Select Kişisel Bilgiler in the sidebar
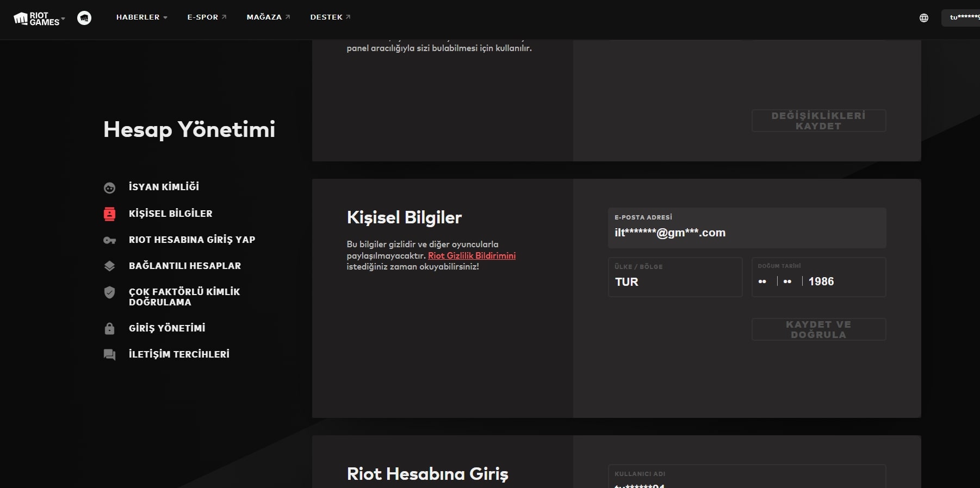Viewport: 980px width, 488px height. [x=170, y=214]
